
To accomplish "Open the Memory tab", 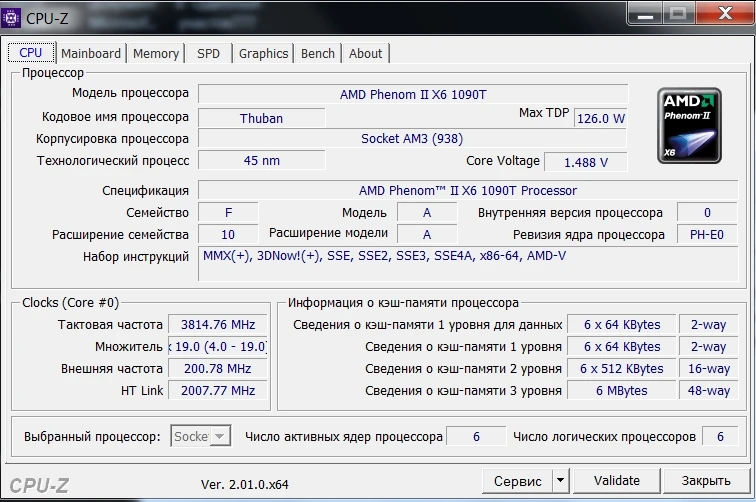I will [156, 54].
